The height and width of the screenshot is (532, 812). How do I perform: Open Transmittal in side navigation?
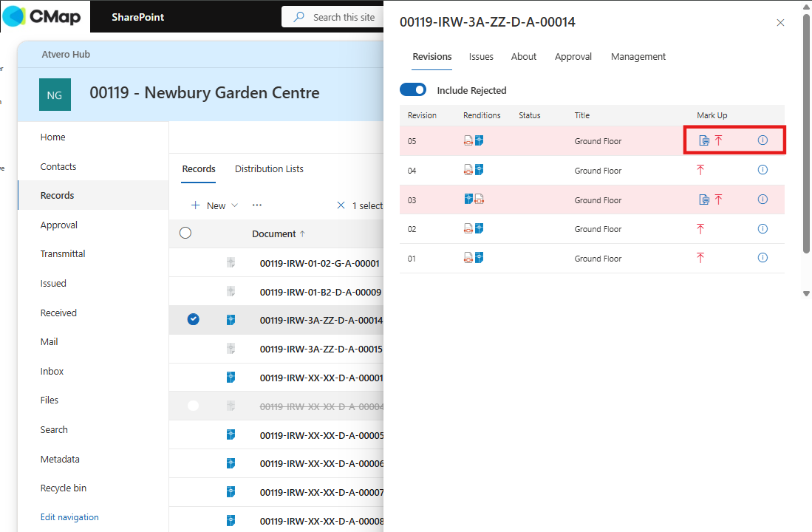[x=63, y=253]
